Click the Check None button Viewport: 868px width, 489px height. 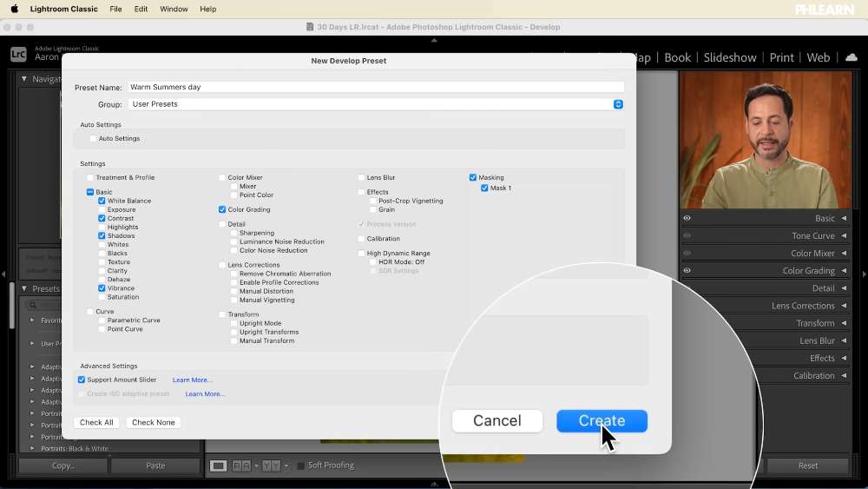coord(154,422)
